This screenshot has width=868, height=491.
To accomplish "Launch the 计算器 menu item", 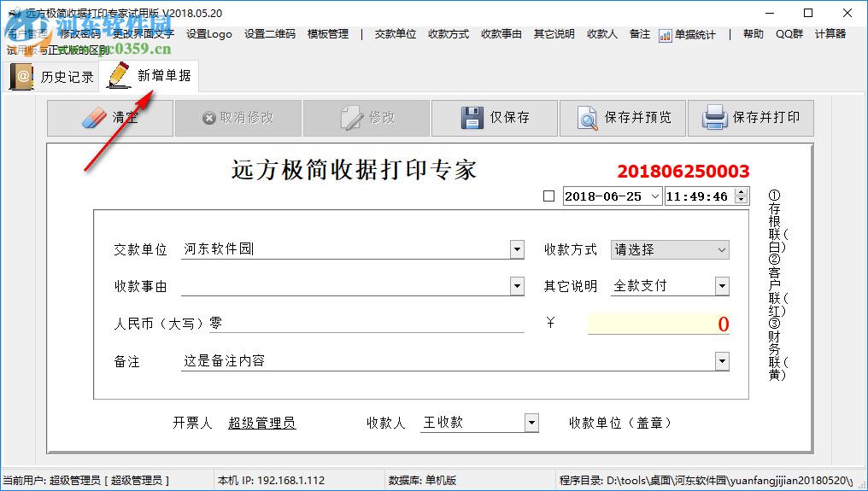I will (830, 34).
